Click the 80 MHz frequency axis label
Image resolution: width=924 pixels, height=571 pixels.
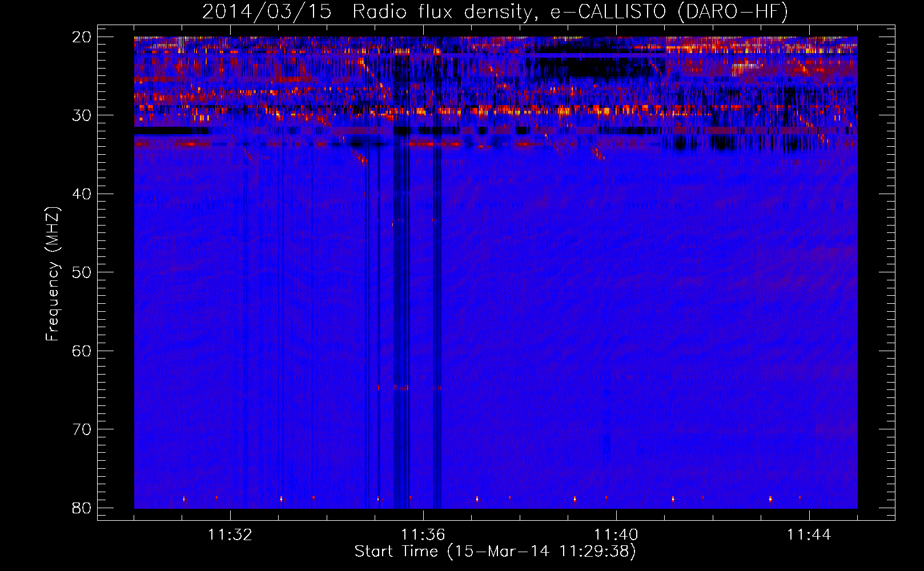(x=82, y=508)
